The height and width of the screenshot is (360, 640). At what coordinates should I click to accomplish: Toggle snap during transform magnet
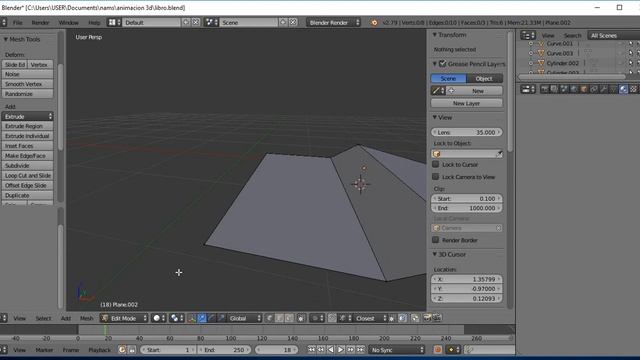click(x=332, y=318)
